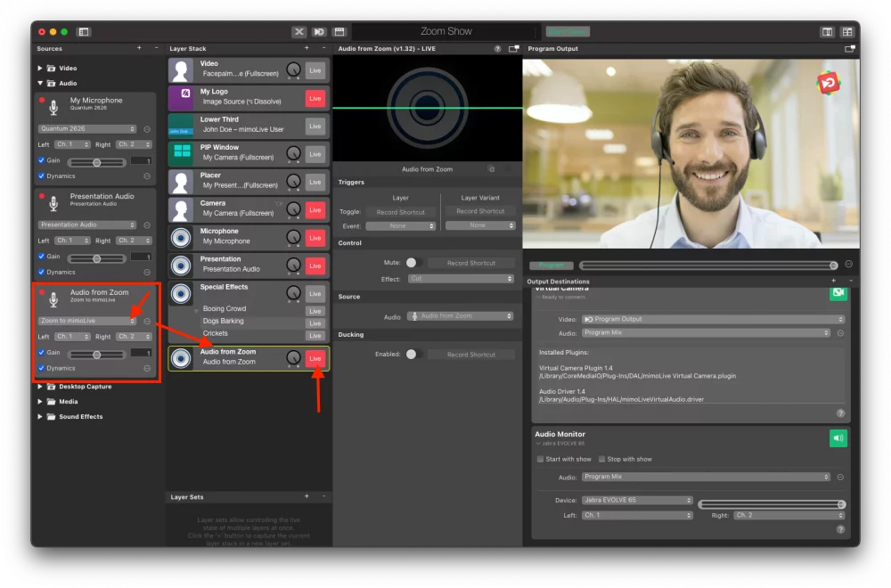Image resolution: width=891 pixels, height=588 pixels.
Task: Open the Quantum 2626 device dropdown
Action: [x=87, y=129]
